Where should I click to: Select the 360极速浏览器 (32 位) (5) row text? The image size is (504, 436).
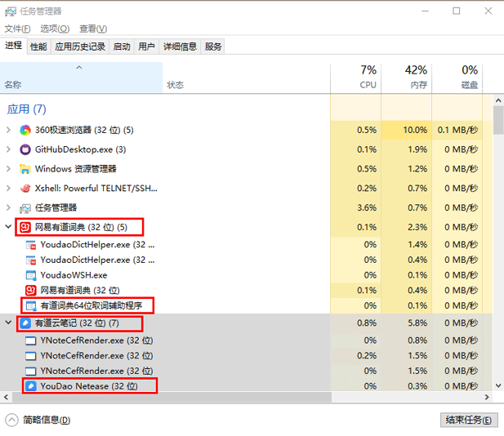coord(84,130)
